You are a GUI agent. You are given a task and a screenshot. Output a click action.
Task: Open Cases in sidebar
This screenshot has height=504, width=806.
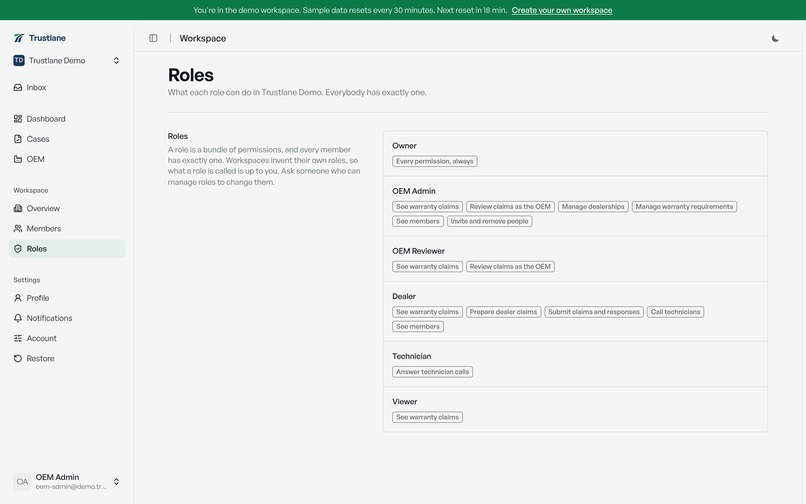click(67, 139)
